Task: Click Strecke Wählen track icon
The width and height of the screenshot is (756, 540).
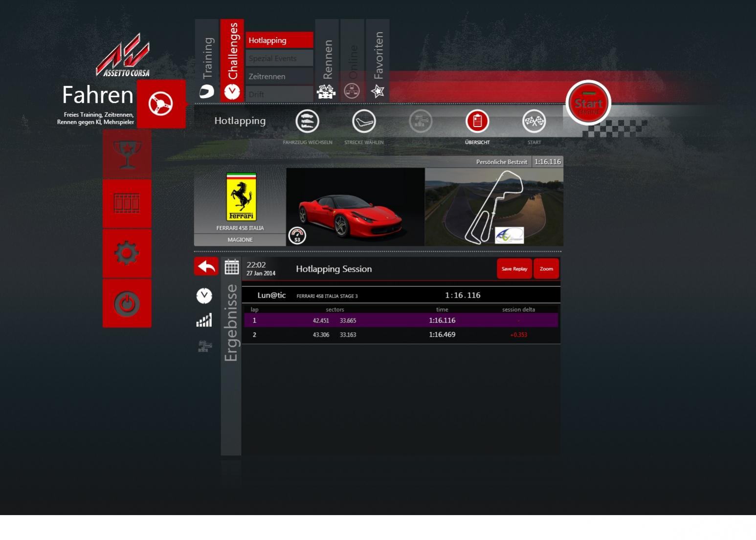Action: [x=364, y=121]
